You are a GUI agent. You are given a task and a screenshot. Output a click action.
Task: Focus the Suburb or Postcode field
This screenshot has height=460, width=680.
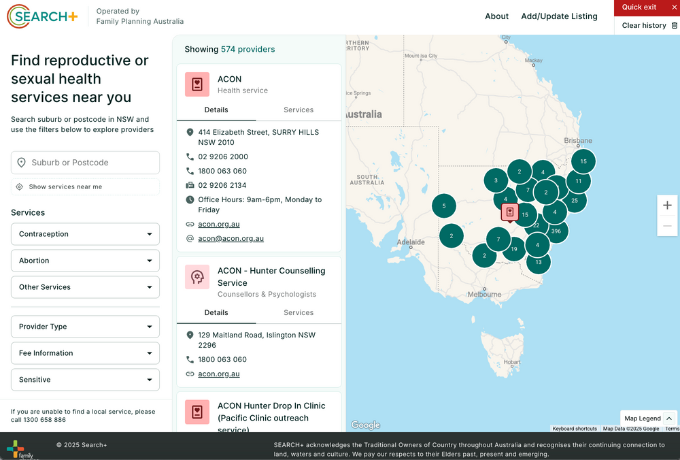[x=85, y=163]
